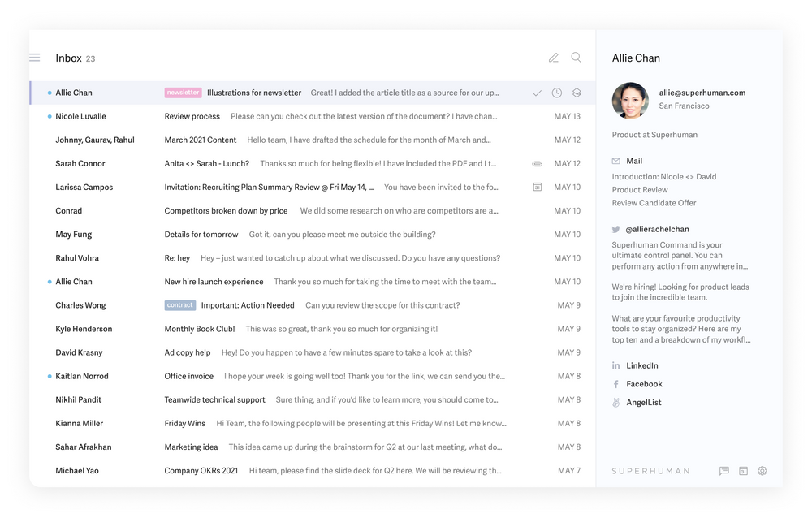Select the Sarah Connor email row
The width and height of the screenshot is (812, 518).
(x=325, y=163)
